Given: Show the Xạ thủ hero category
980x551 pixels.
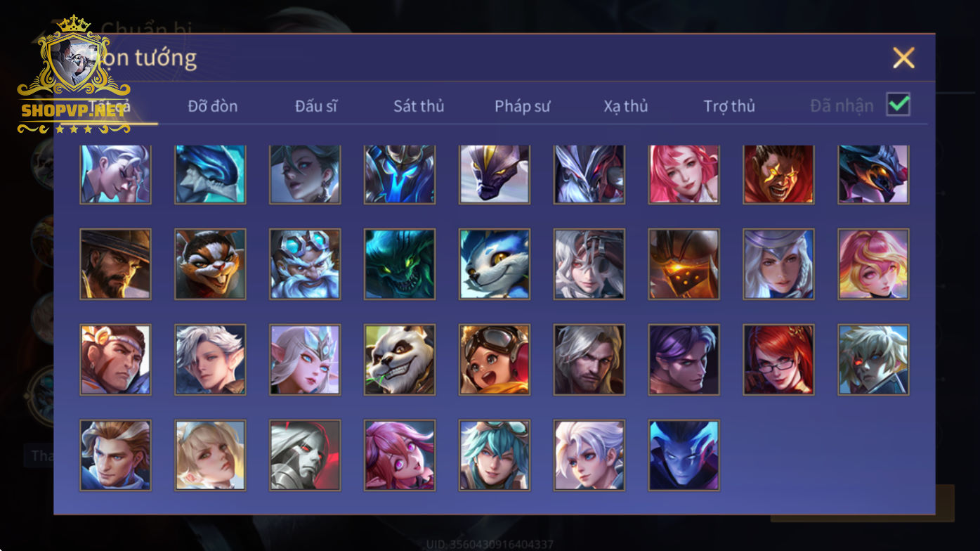Looking at the screenshot, I should point(625,106).
